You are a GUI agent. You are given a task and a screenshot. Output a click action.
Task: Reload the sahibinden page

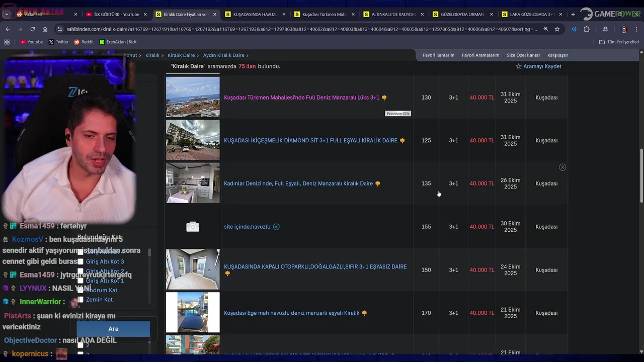click(x=33, y=29)
